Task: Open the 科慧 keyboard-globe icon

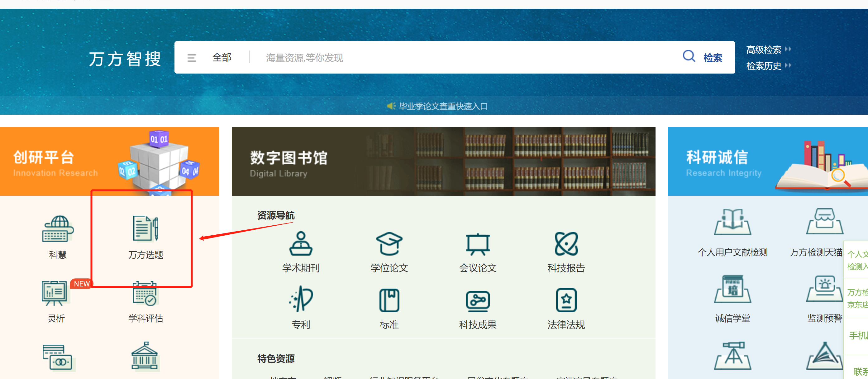Action: [x=58, y=229]
